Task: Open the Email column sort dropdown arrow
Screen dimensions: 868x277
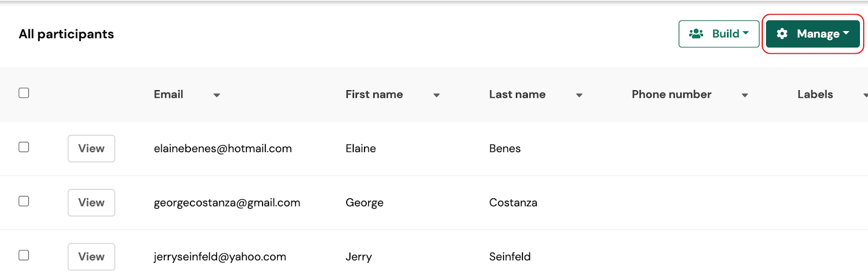Action: [216, 95]
